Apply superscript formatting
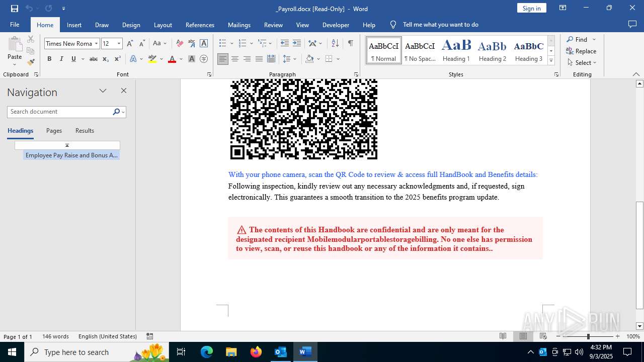The width and height of the screenshot is (644, 362). 117,59
